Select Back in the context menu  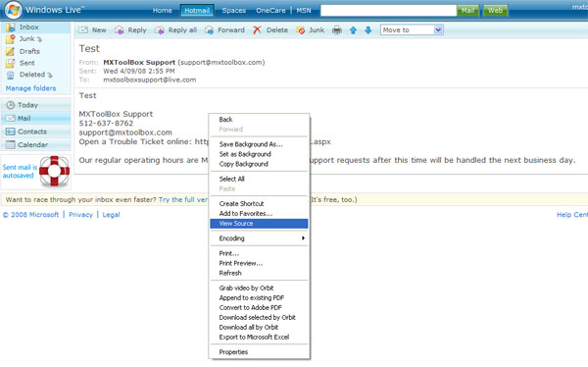pyautogui.click(x=225, y=120)
